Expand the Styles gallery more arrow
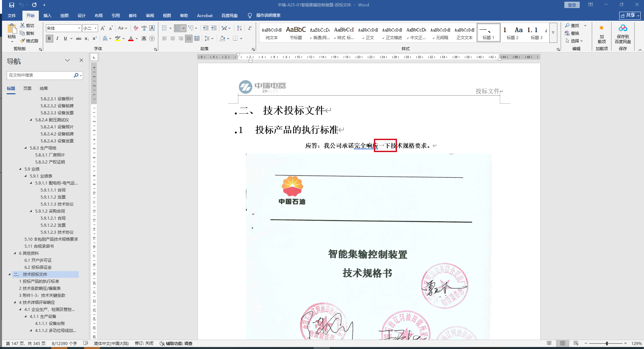The image size is (644, 349). (553, 33)
